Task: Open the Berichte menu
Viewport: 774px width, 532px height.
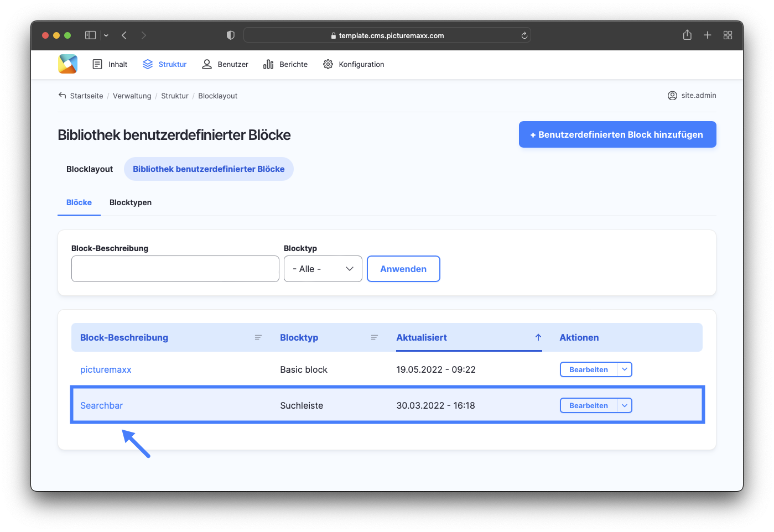Action: tap(285, 64)
